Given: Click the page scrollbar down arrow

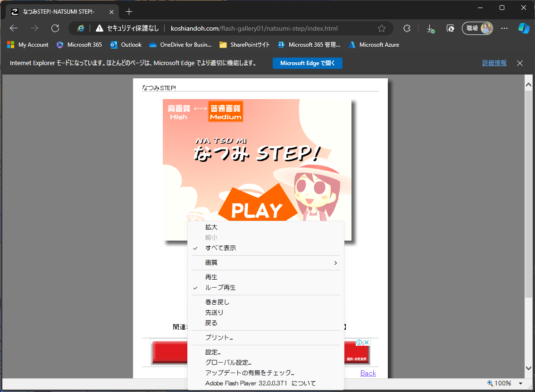Looking at the screenshot, I should (529, 368).
